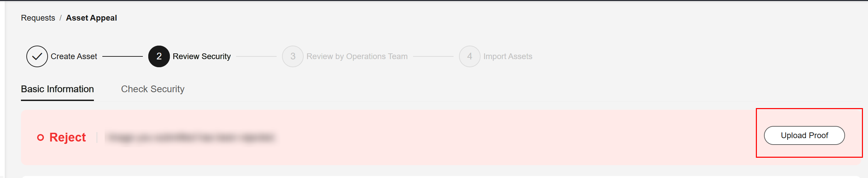
Task: Click the red Reject status text
Action: [68, 137]
